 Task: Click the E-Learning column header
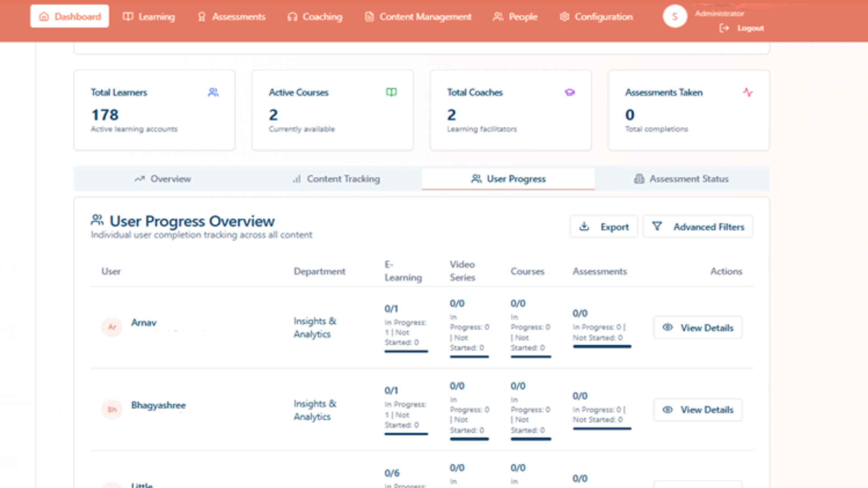pyautogui.click(x=403, y=271)
